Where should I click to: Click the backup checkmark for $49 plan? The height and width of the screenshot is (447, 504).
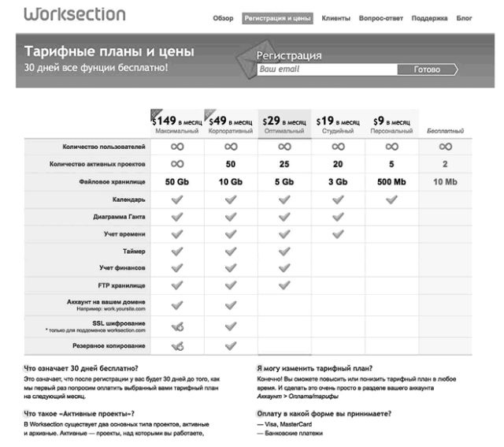[x=231, y=345]
